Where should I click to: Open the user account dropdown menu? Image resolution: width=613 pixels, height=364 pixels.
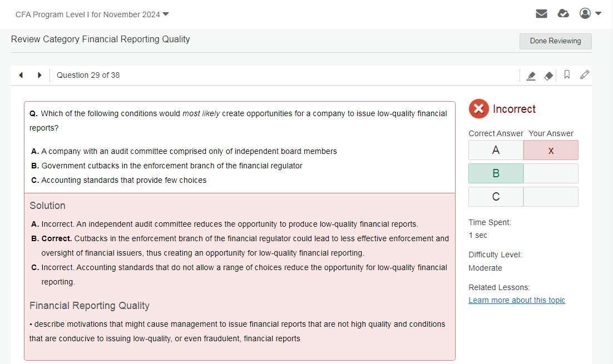[590, 14]
